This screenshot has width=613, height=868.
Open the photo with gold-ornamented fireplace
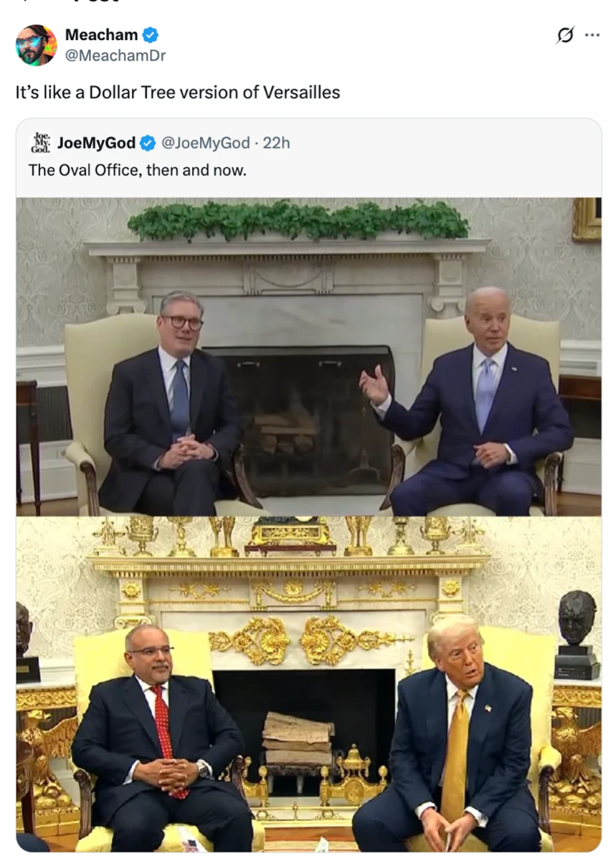(x=309, y=684)
